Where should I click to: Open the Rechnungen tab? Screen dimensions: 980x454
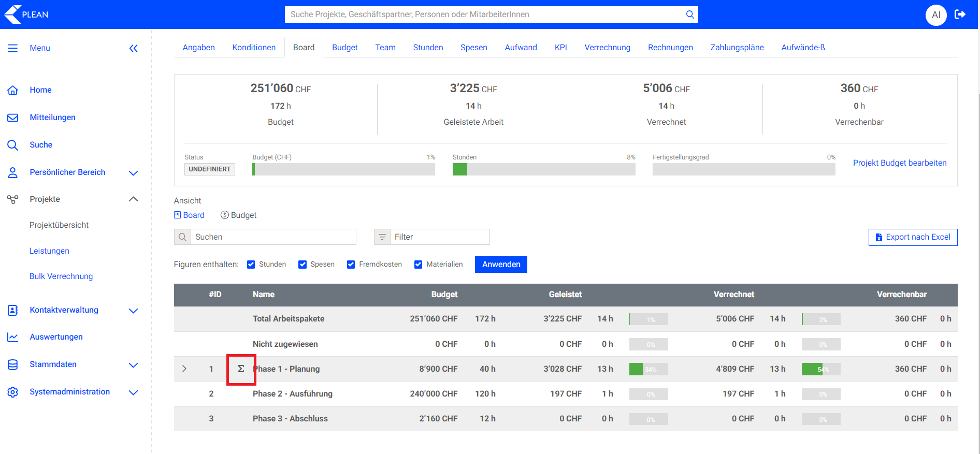[x=670, y=48]
